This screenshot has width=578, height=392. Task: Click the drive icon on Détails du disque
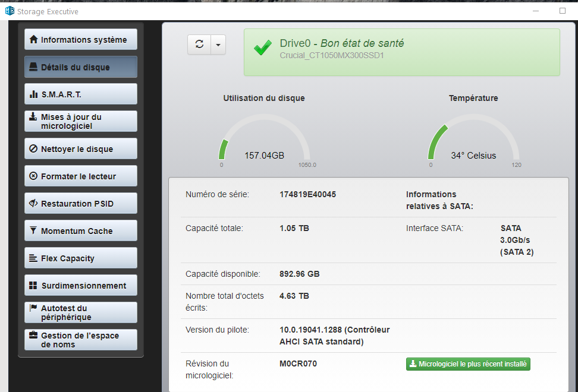point(33,67)
